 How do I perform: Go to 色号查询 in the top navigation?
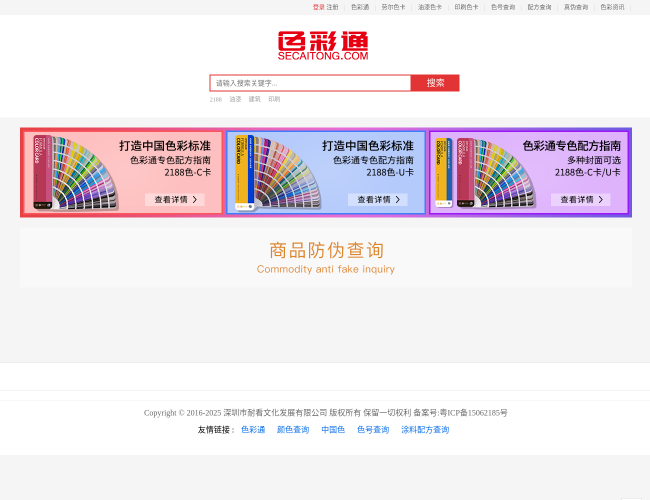point(503,7)
